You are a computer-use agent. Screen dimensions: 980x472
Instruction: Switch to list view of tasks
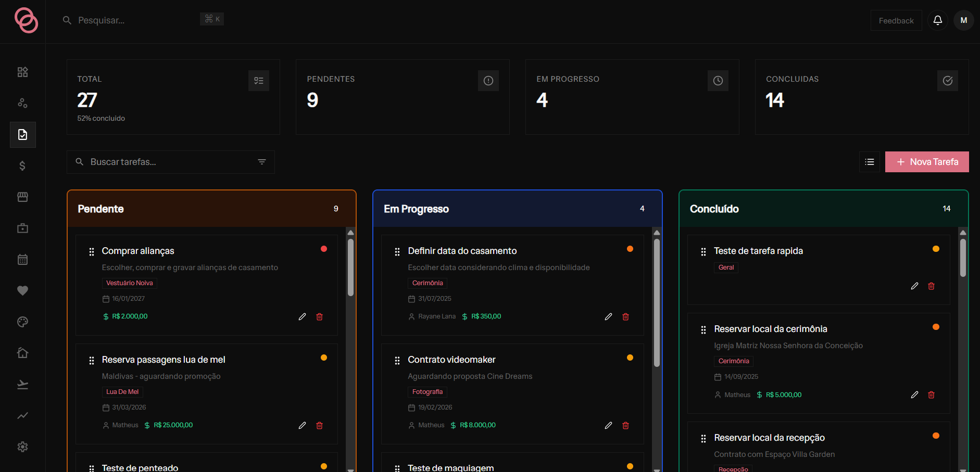869,162
